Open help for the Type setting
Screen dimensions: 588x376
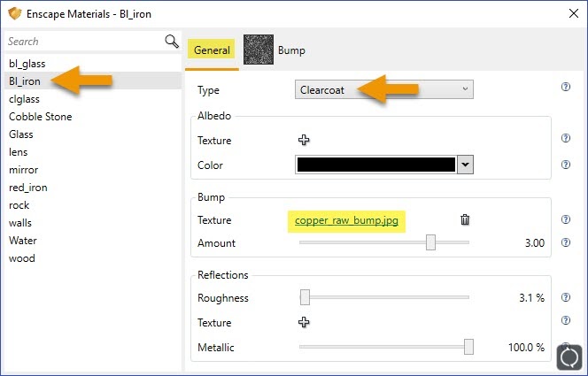[x=565, y=88]
